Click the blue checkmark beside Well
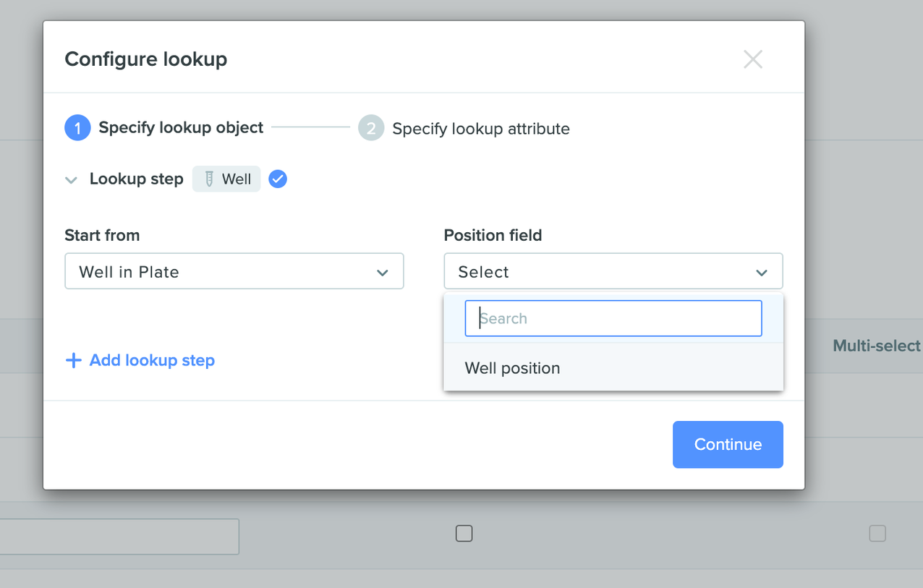923x588 pixels. (278, 179)
